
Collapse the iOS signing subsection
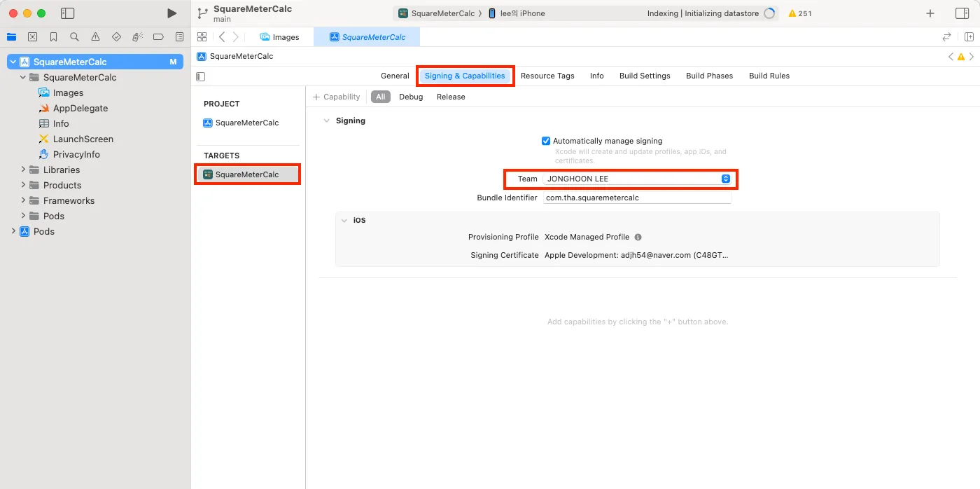(344, 220)
